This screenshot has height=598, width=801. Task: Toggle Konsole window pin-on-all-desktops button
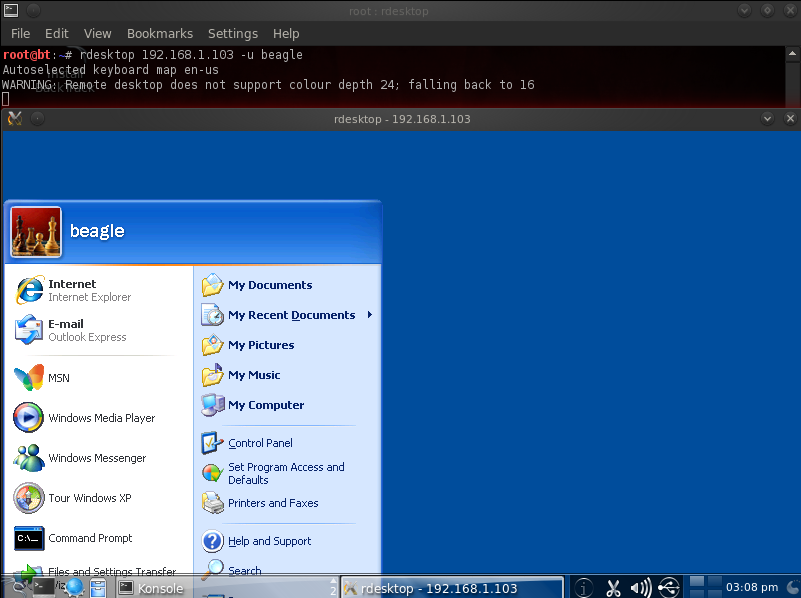coord(33,10)
